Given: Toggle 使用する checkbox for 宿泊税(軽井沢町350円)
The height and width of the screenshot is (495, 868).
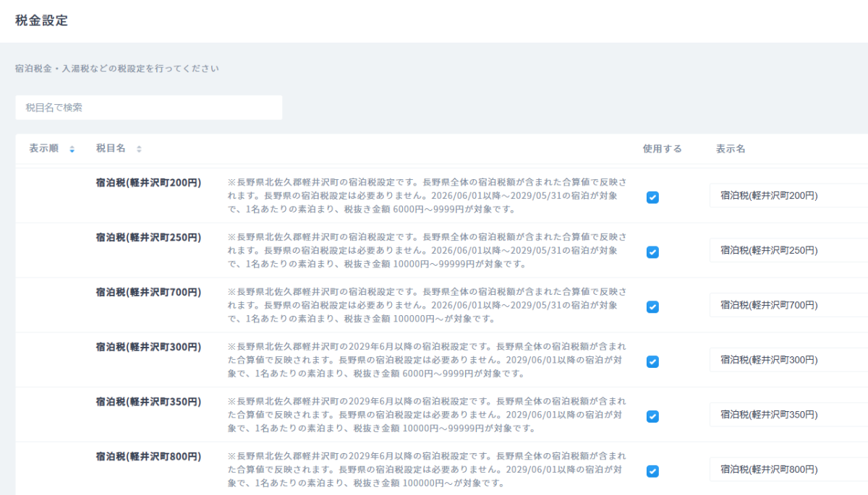Looking at the screenshot, I should tap(652, 416).
